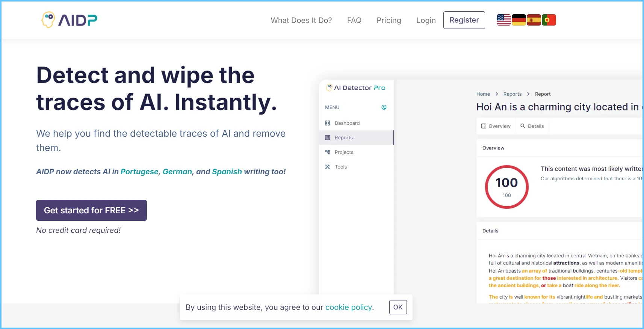Open Projects in the sidebar
644x329 pixels.
[x=356, y=152]
